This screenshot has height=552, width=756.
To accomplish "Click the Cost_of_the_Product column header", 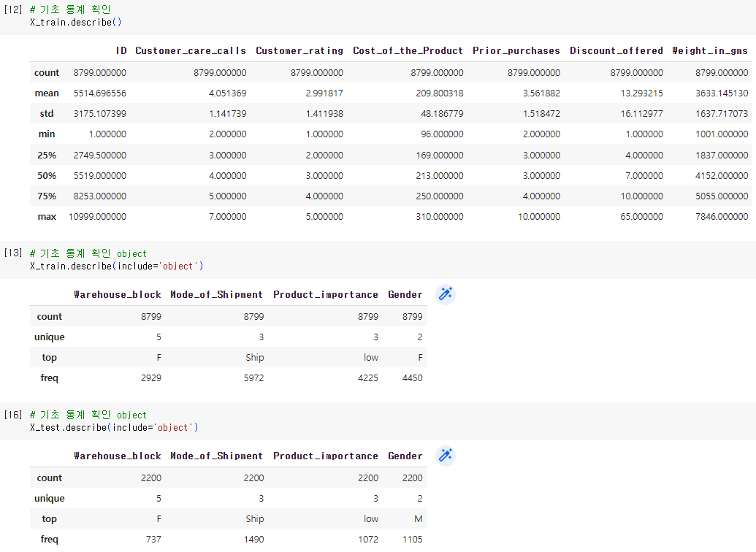I will [x=408, y=50].
